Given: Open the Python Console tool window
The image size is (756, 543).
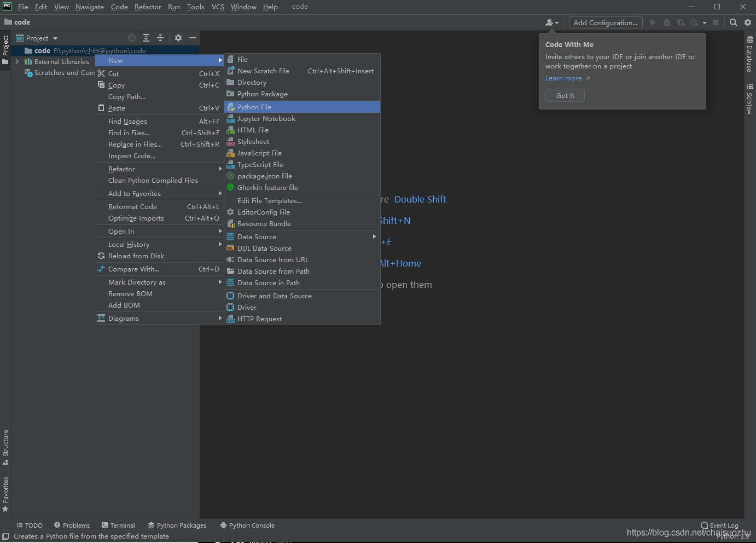Looking at the screenshot, I should pos(247,525).
